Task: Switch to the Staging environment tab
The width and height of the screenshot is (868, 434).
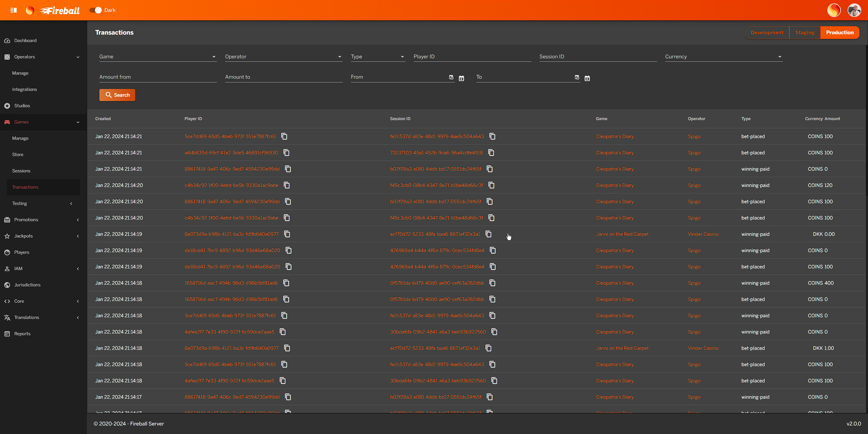Action: [x=805, y=33]
